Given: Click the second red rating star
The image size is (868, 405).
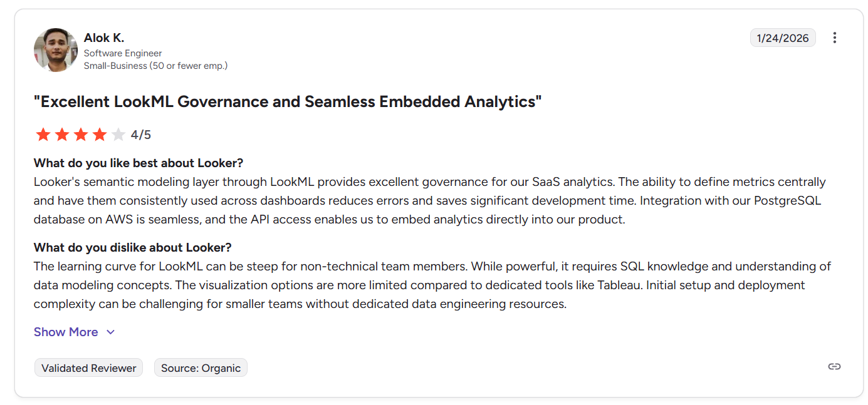Looking at the screenshot, I should [62, 135].
